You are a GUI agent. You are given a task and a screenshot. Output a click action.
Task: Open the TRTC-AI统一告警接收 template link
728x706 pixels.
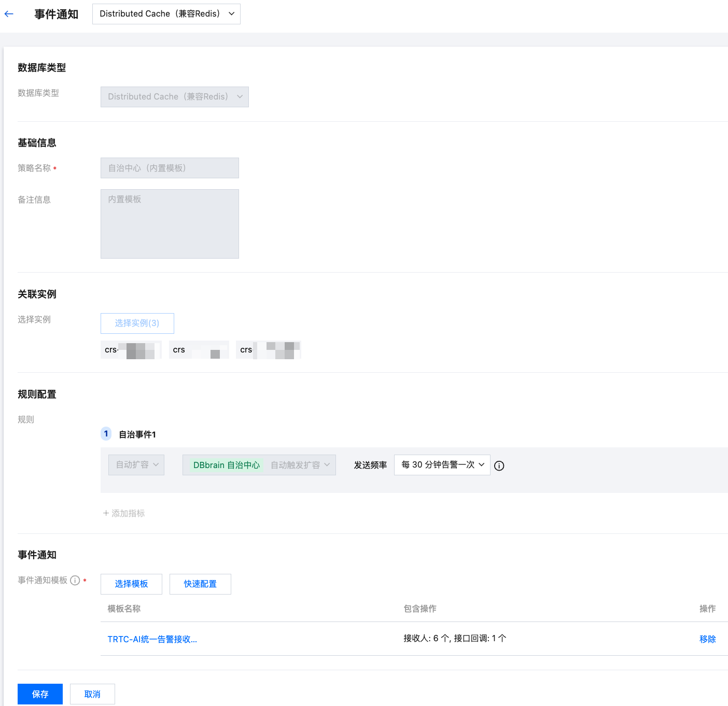pyautogui.click(x=152, y=639)
